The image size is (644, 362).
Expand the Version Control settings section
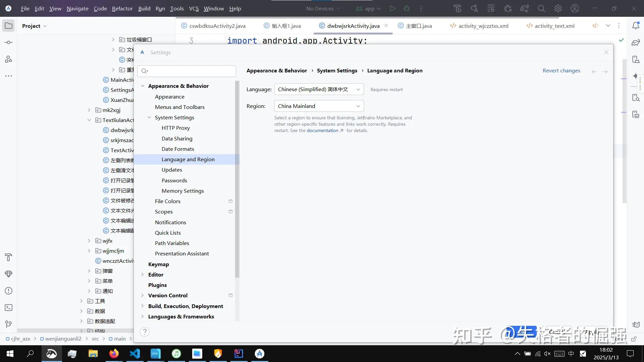tap(142, 295)
